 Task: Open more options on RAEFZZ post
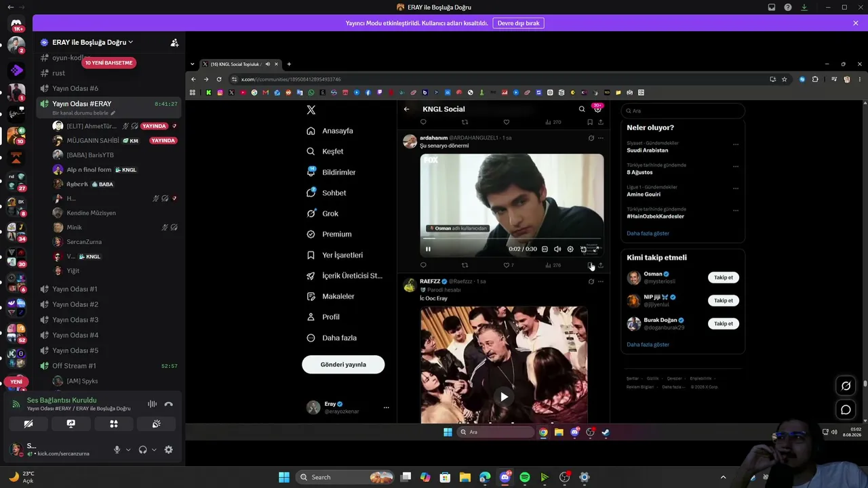[x=600, y=281]
